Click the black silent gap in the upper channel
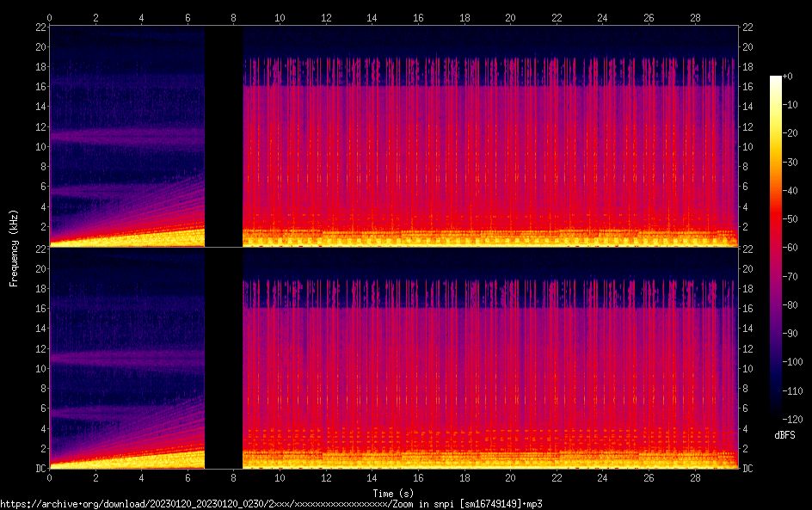Image resolution: width=812 pixels, height=510 pixels. 224,136
